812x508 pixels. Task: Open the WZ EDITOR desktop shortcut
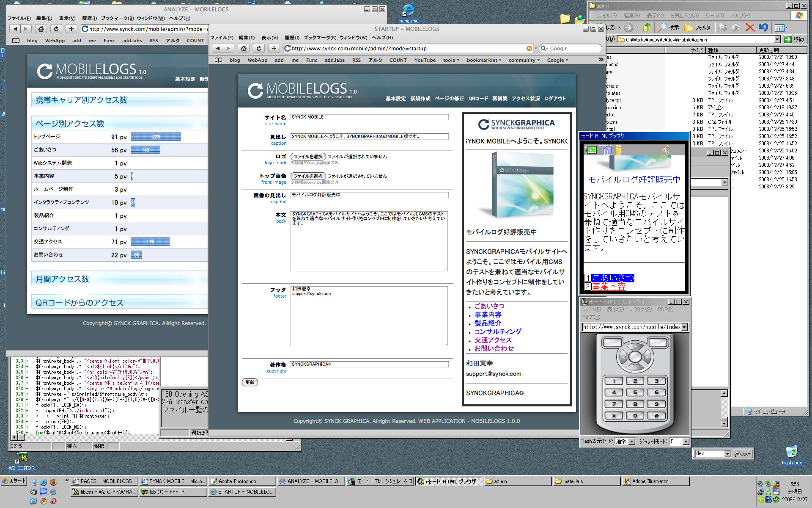(22, 461)
